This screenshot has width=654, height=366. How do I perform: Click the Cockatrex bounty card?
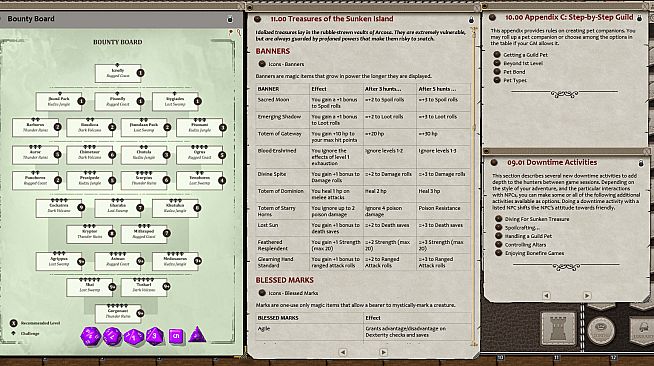pos(59,208)
